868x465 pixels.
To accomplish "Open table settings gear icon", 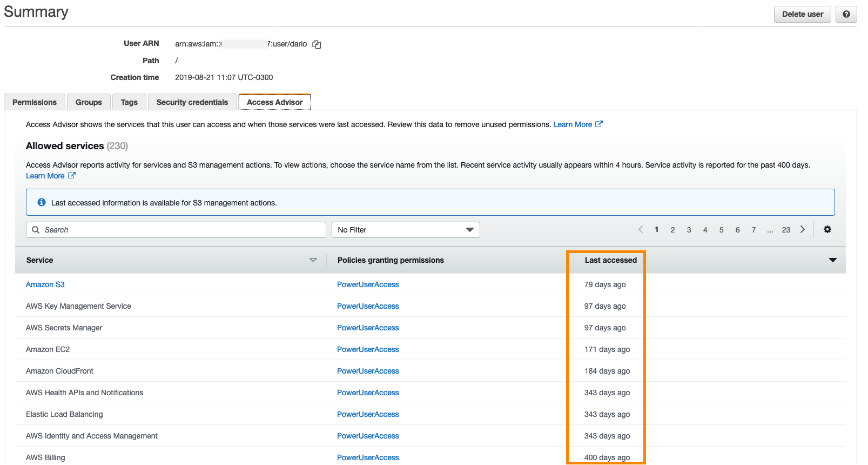I will [x=827, y=229].
